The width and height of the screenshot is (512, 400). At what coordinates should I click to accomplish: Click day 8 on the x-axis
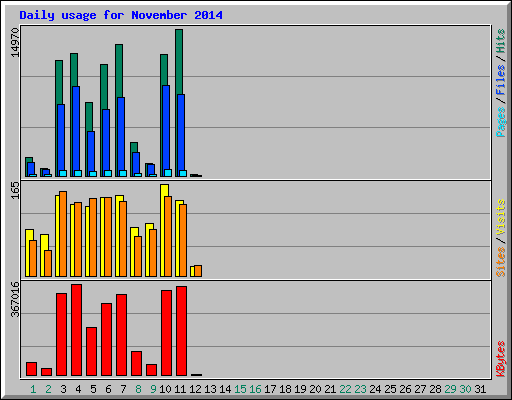click(x=138, y=389)
